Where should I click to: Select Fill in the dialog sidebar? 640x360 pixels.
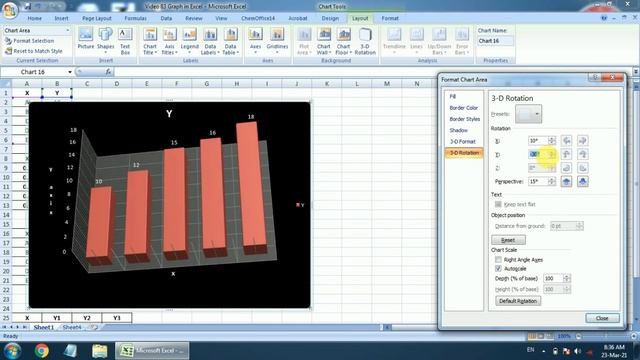453,96
